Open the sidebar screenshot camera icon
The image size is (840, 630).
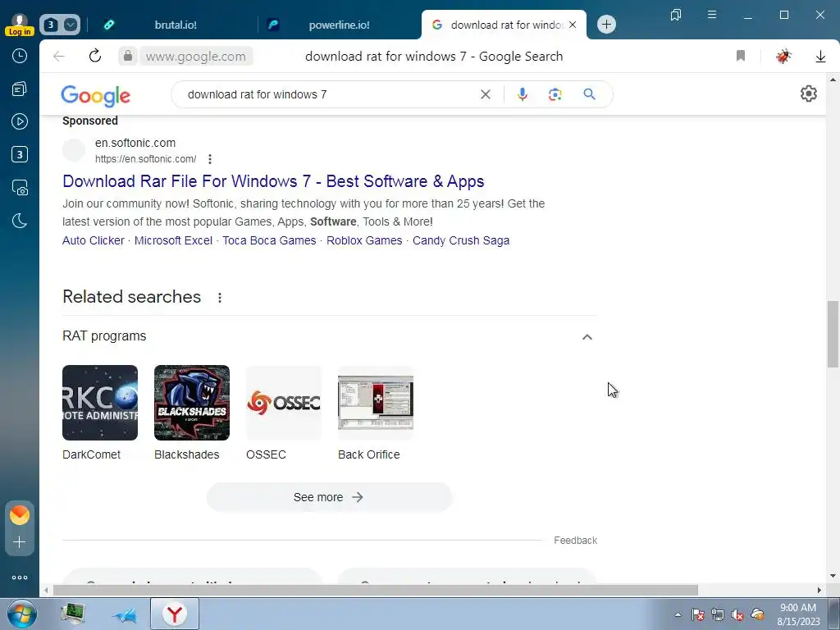[x=20, y=188]
